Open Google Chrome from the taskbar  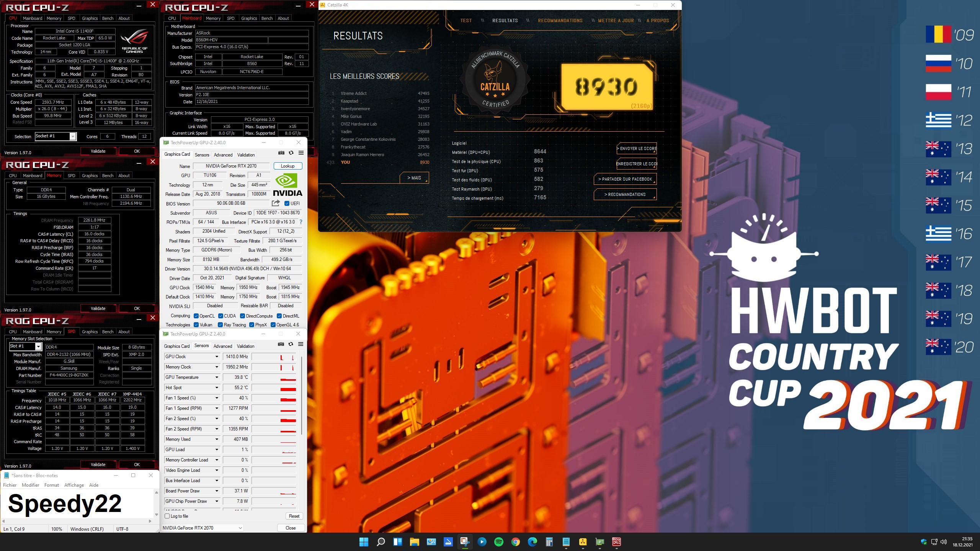point(515,542)
